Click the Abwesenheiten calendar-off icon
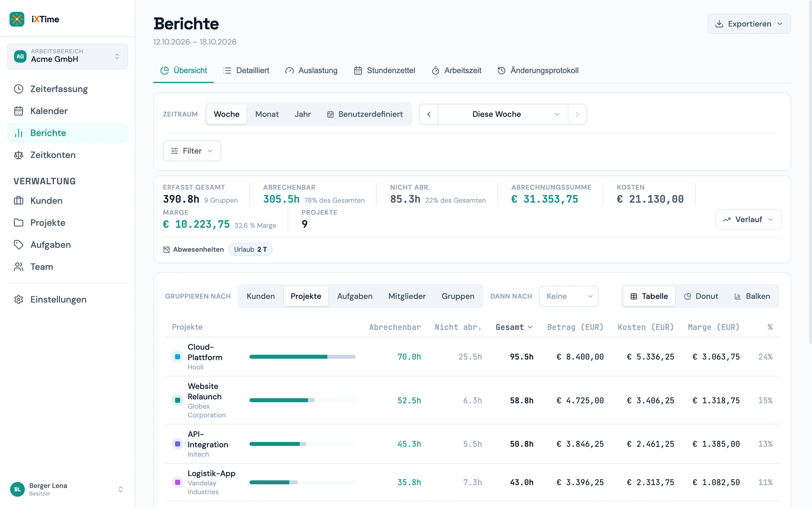This screenshot has width=812, height=508. pos(166,249)
